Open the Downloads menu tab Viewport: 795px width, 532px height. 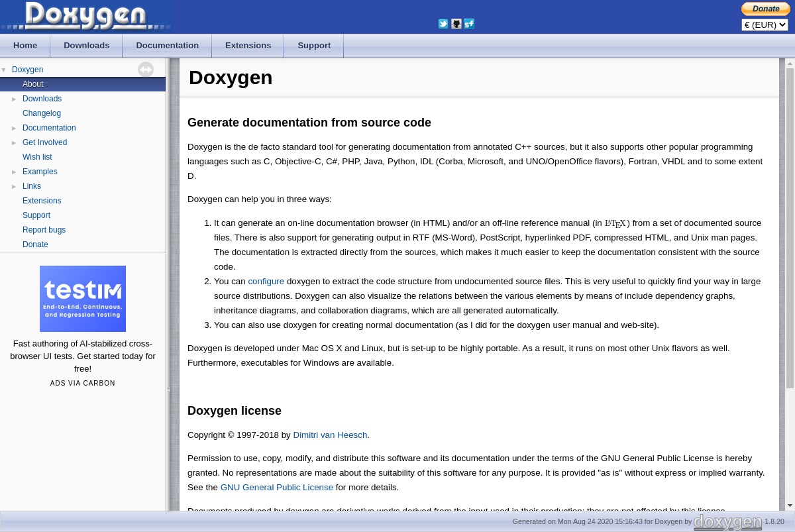(x=86, y=46)
